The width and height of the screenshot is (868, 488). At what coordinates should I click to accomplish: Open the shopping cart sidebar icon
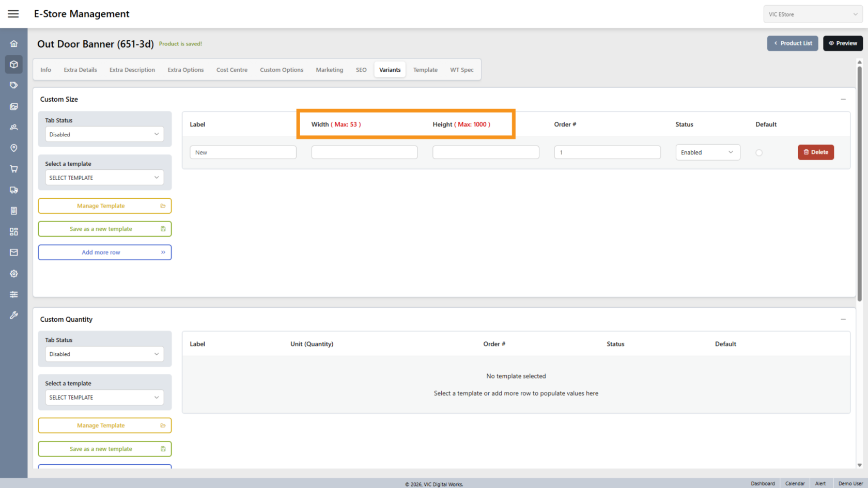tap(14, 169)
